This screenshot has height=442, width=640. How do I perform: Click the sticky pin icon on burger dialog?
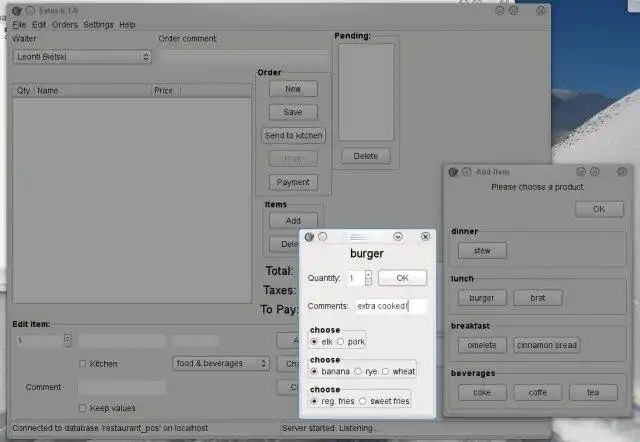pos(322,237)
